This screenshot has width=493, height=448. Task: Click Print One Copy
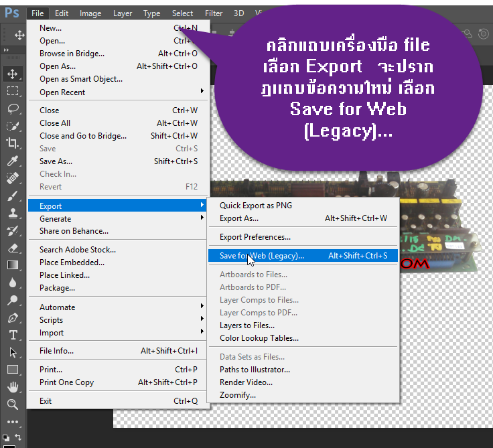click(119, 382)
